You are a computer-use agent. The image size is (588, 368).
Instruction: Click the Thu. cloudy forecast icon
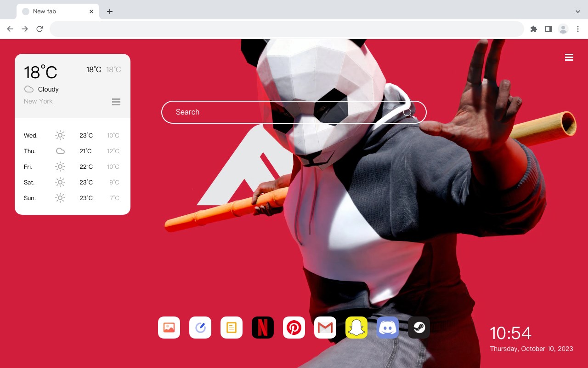[x=60, y=151]
